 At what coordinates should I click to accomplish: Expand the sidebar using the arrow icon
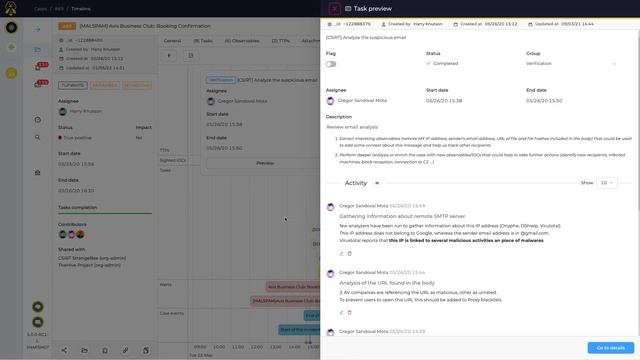tap(38, 29)
